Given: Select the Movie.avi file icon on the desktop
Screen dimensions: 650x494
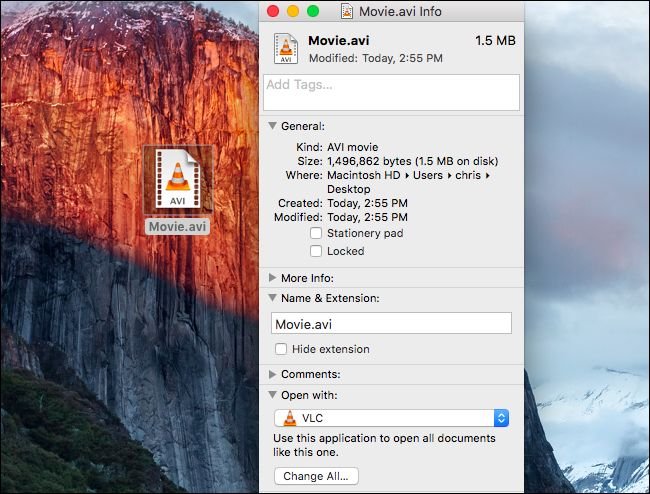Looking at the screenshot, I should click(177, 179).
